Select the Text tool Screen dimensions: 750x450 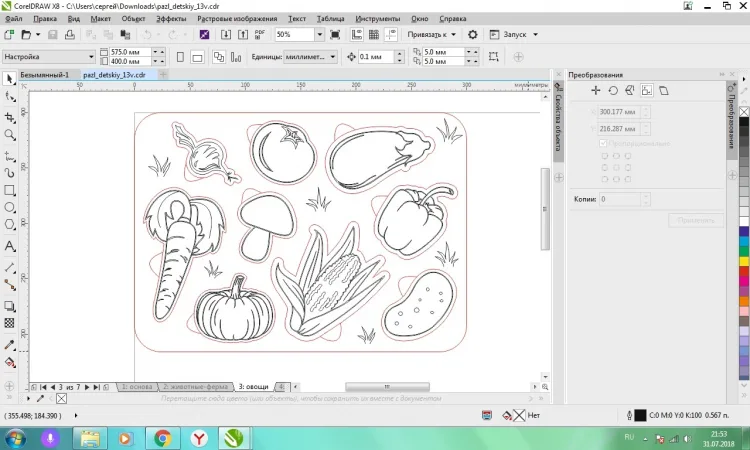[x=10, y=246]
